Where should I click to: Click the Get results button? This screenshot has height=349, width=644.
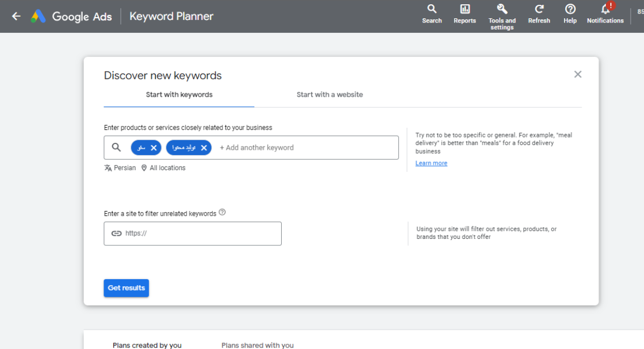tap(126, 288)
